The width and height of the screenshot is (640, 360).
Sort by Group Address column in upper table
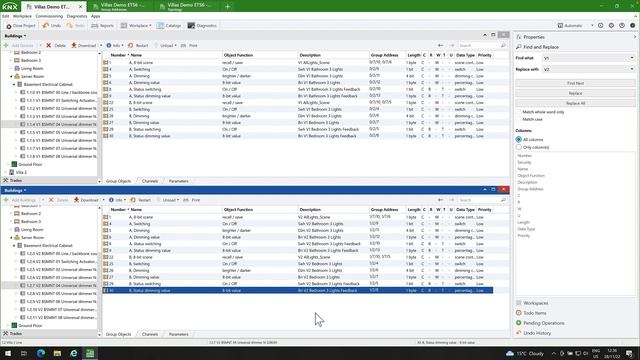tap(384, 55)
